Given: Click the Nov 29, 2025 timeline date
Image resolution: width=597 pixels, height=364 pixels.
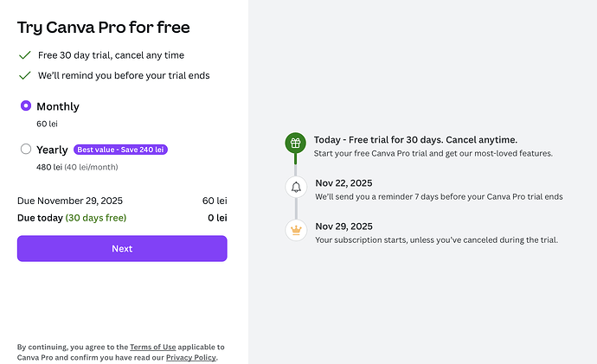Looking at the screenshot, I should coord(343,226).
